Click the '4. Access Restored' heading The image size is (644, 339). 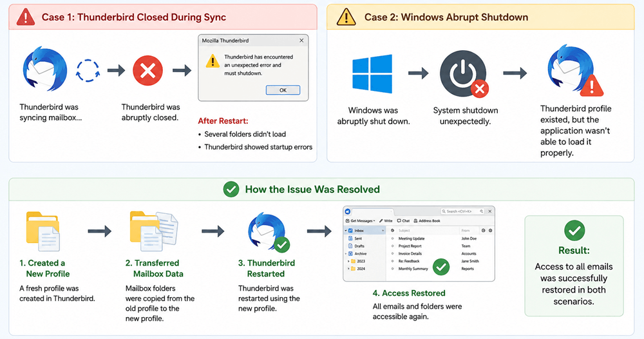pos(409,293)
